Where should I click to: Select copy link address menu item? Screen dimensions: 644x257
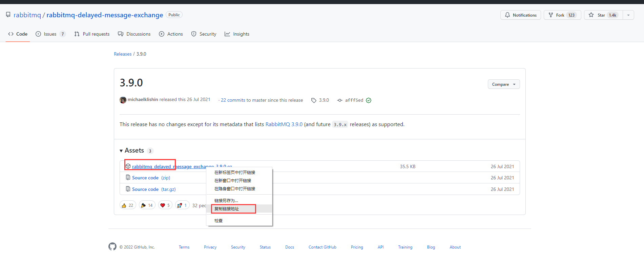(x=240, y=209)
